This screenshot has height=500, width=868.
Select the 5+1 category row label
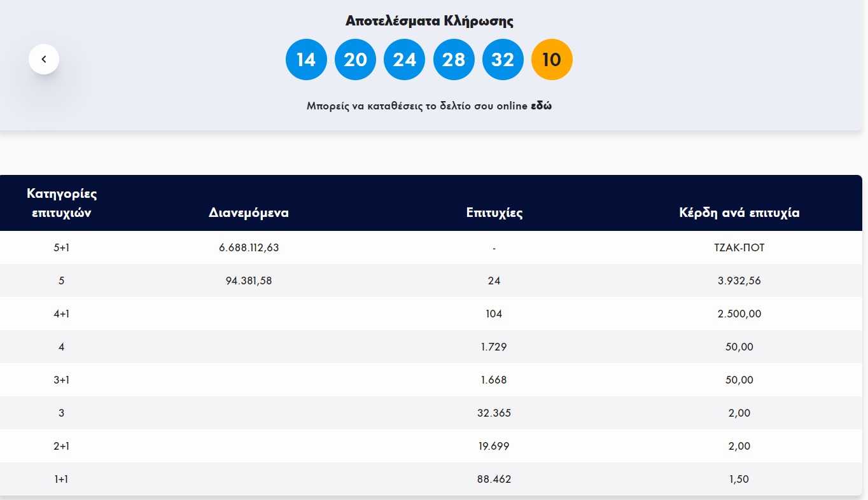tap(62, 247)
